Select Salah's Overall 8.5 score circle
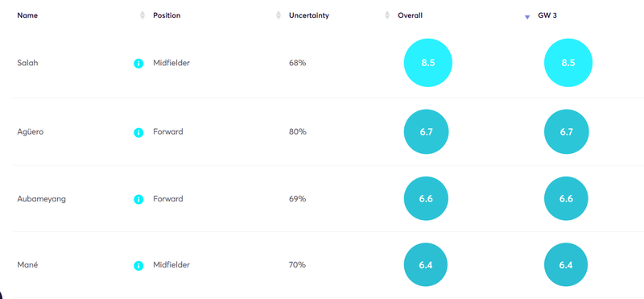The image size is (644, 299). pyautogui.click(x=428, y=63)
